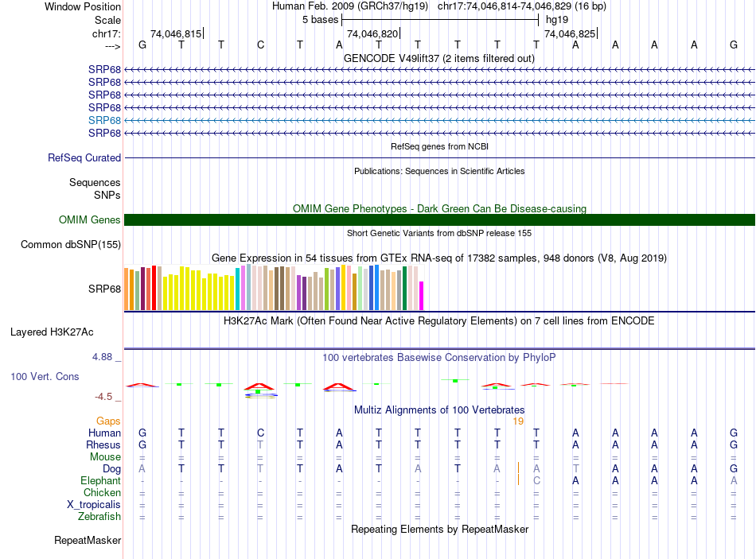Click the Chicken alignment row label
The width and height of the screenshot is (756, 559).
[102, 492]
